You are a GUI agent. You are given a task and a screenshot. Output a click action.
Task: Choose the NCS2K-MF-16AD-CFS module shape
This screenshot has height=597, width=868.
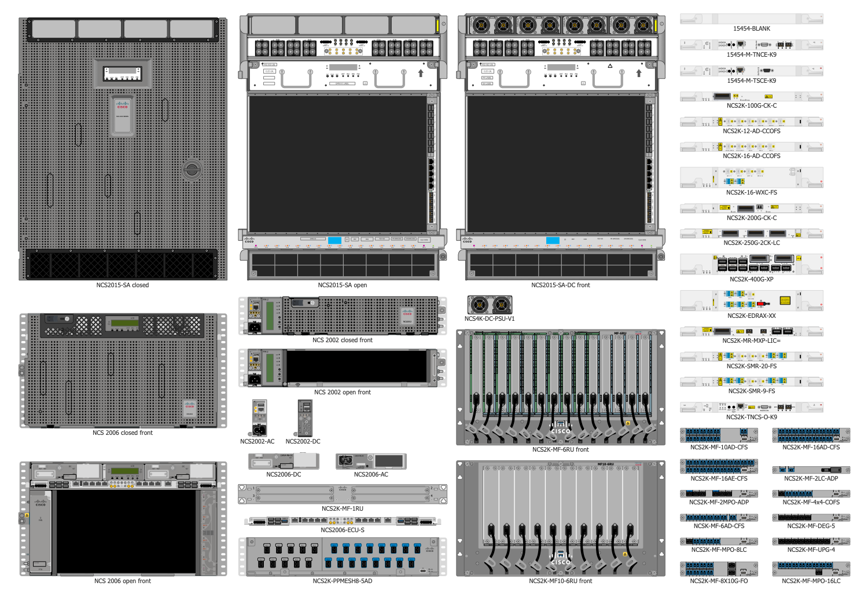[x=811, y=435]
